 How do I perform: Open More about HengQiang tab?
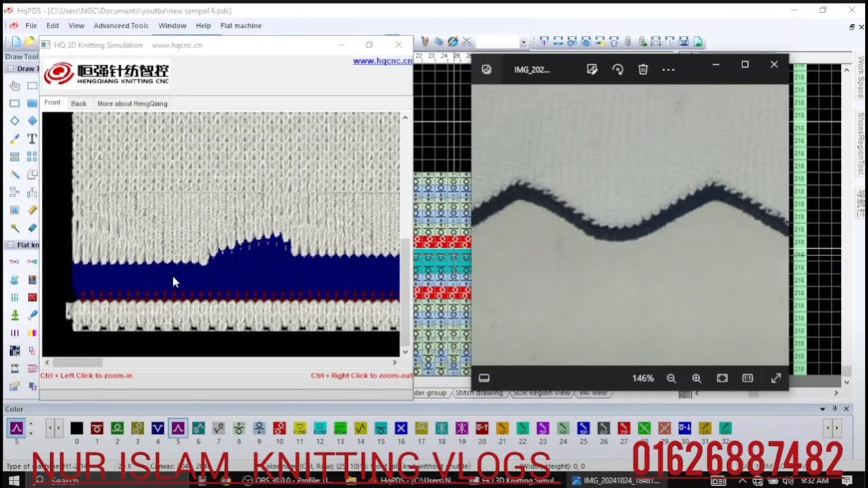click(x=132, y=104)
